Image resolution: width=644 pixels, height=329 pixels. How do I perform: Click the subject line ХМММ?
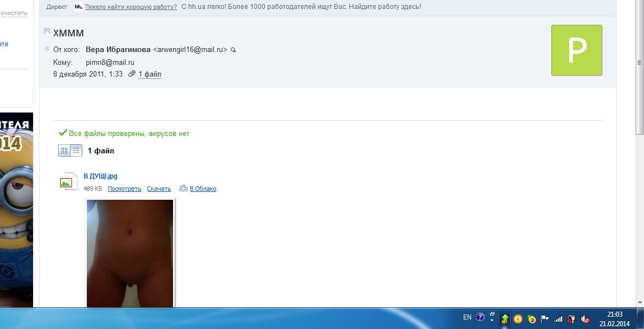click(x=68, y=33)
